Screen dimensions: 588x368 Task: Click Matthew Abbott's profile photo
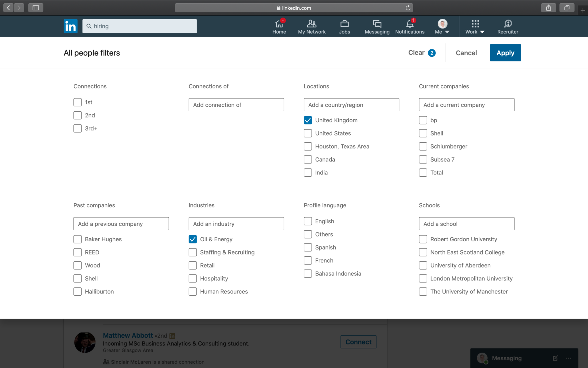85,343
